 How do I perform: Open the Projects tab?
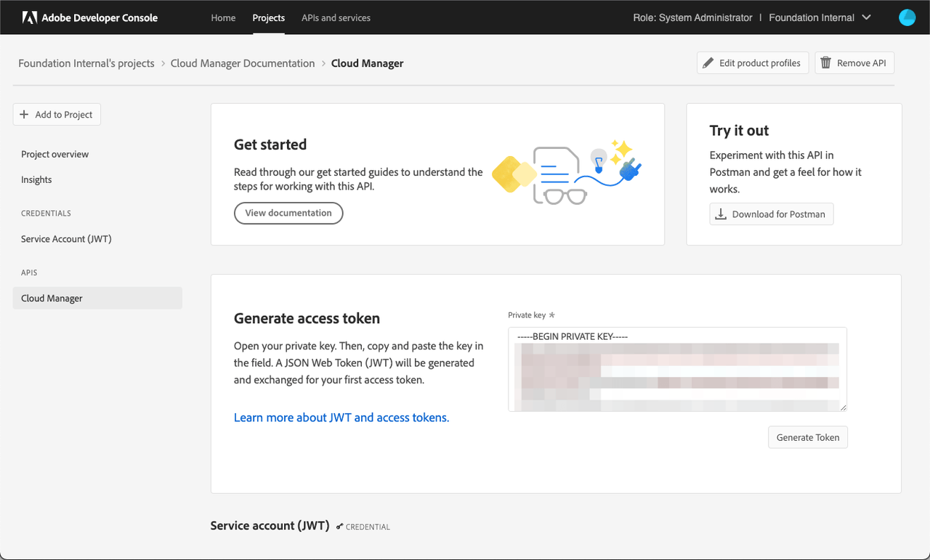[269, 17]
